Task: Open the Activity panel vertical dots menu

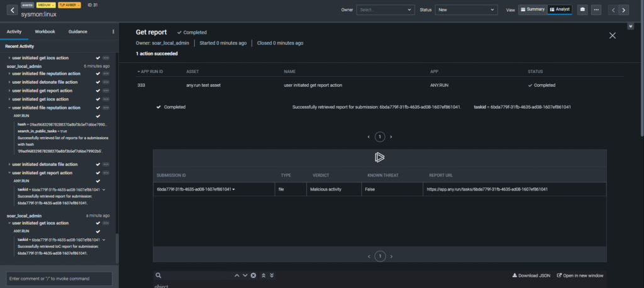Action: click(x=113, y=31)
